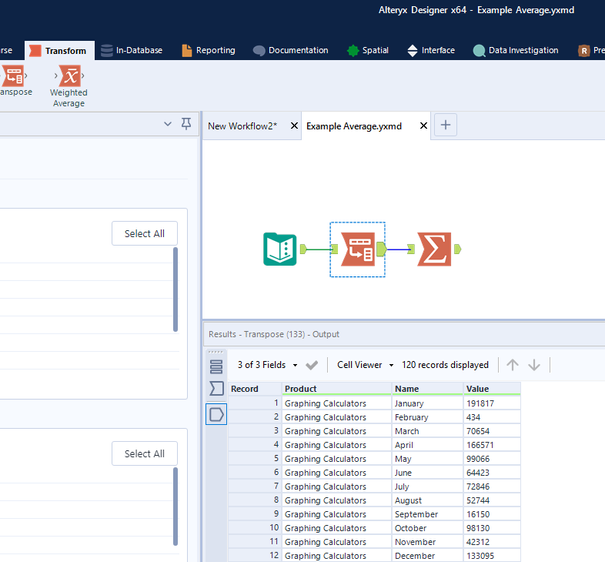Apply field selection with the checkmark icon

tap(312, 365)
